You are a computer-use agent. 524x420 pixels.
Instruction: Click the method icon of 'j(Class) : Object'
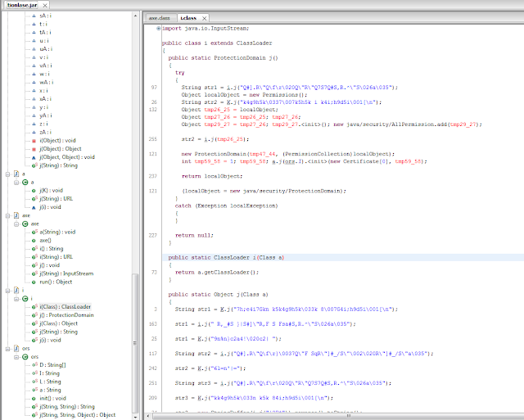34,323
